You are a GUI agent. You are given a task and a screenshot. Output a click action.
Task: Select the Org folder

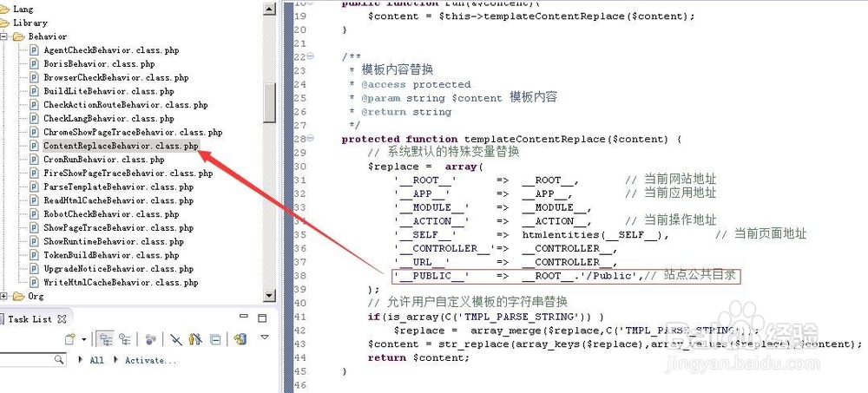coord(36,296)
